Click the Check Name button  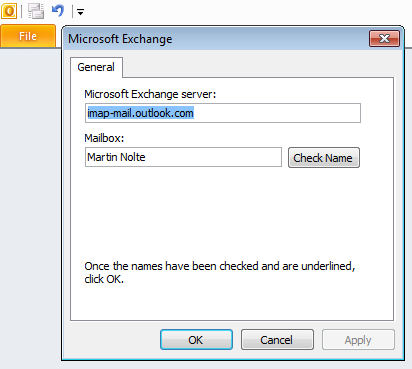[x=324, y=158]
